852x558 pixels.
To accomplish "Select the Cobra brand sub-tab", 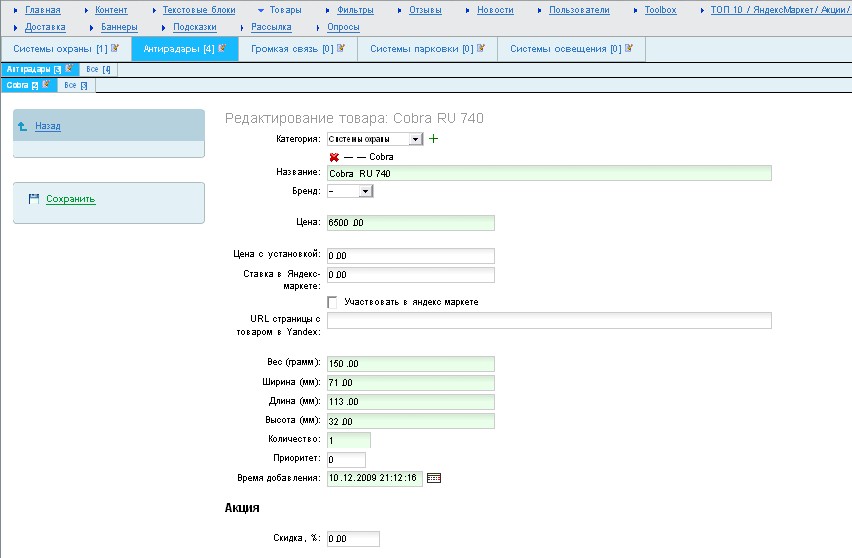I will 29,85.
